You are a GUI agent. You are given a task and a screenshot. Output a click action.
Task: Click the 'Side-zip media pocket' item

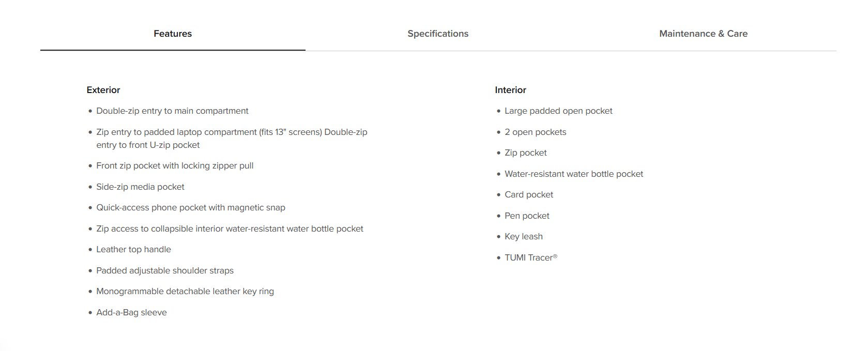(140, 187)
